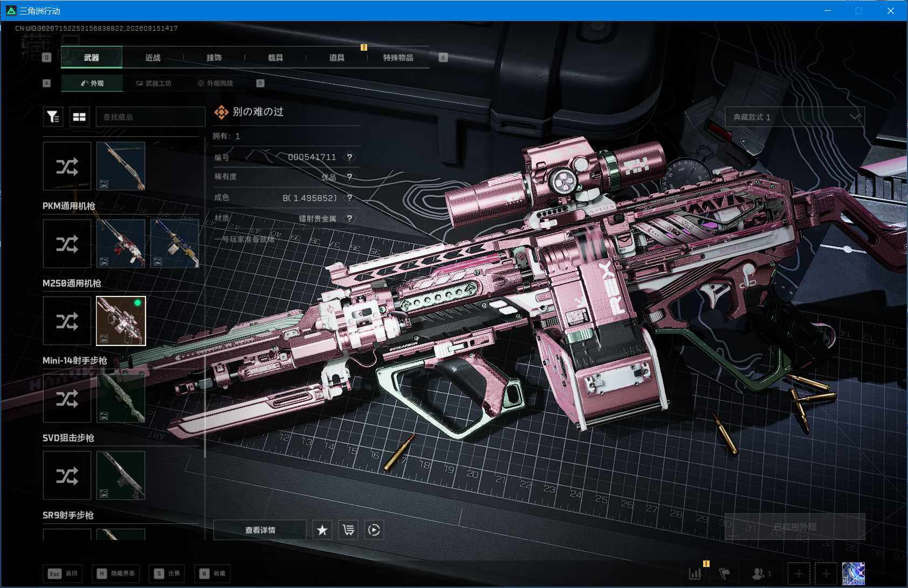Screen dimensions: 908x588
Task: Click the second empty squad slot plus
Action: pyautogui.click(x=826, y=573)
